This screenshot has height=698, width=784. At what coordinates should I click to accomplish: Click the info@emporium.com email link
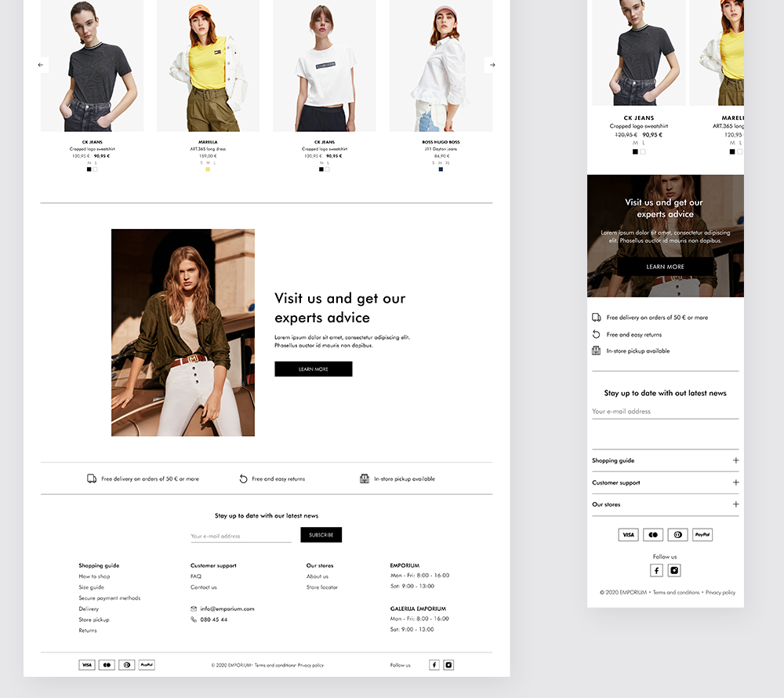[x=227, y=609]
